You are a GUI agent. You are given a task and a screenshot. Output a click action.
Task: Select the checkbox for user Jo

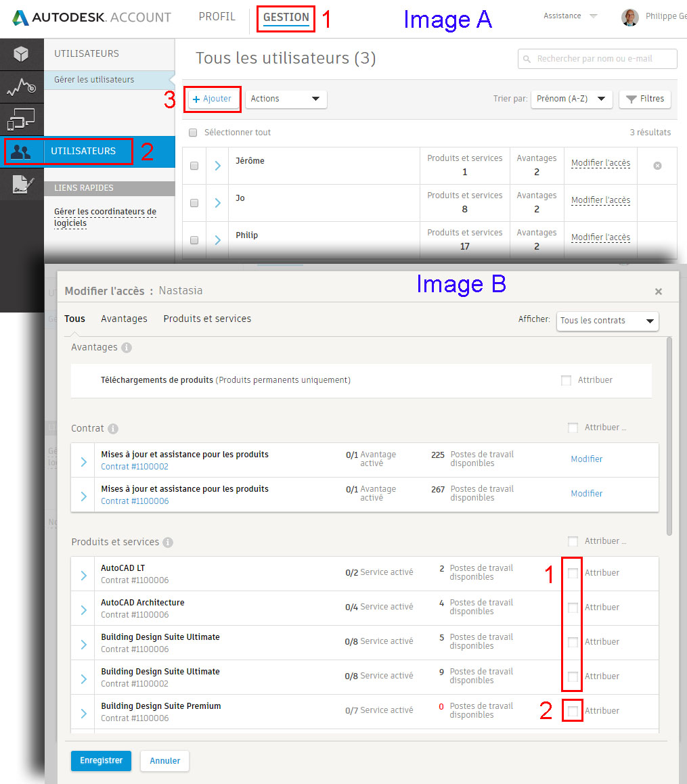pyautogui.click(x=194, y=203)
